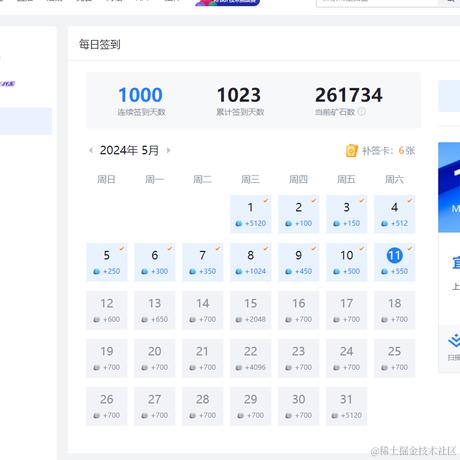The width and height of the screenshot is (460, 460).
Task: Select May 24 calendar cell
Action: click(x=347, y=358)
